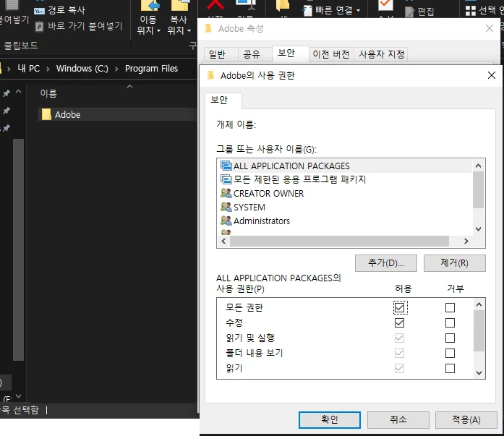Click 취소 button
Image resolution: width=504 pixels, height=436 pixels.
[398, 420]
